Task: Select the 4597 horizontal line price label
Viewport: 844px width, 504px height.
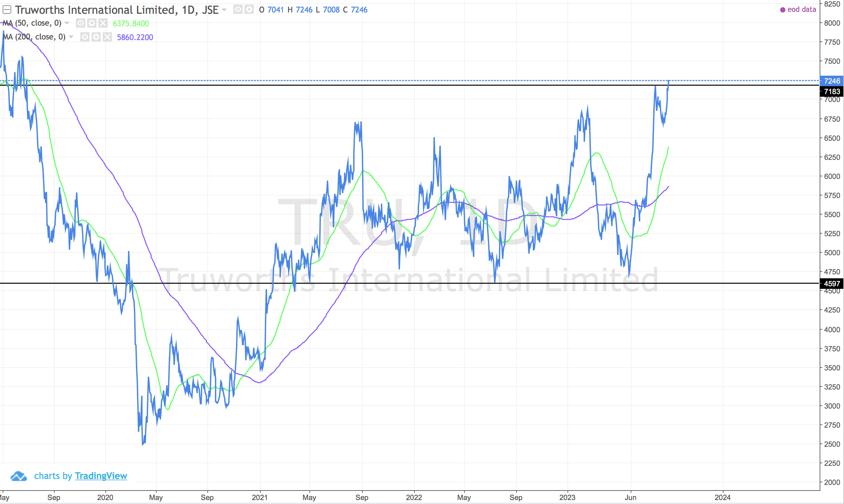Action: pyautogui.click(x=832, y=284)
